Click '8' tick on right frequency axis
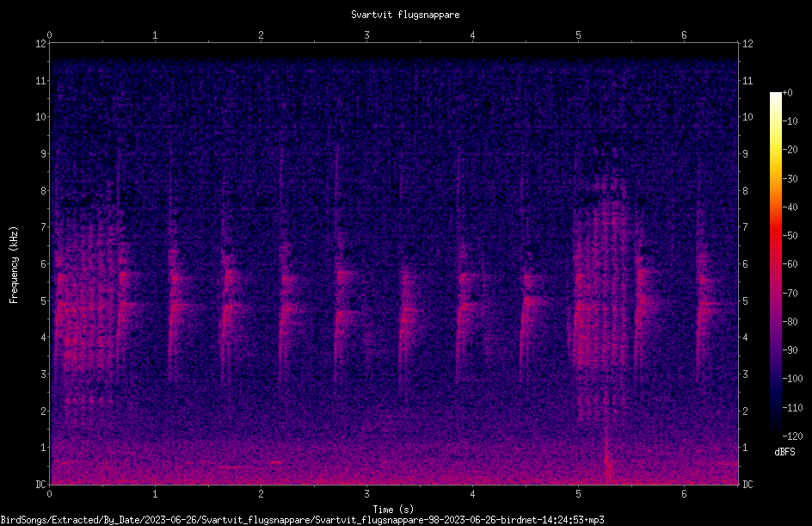This screenshot has height=526, width=812. tap(745, 191)
